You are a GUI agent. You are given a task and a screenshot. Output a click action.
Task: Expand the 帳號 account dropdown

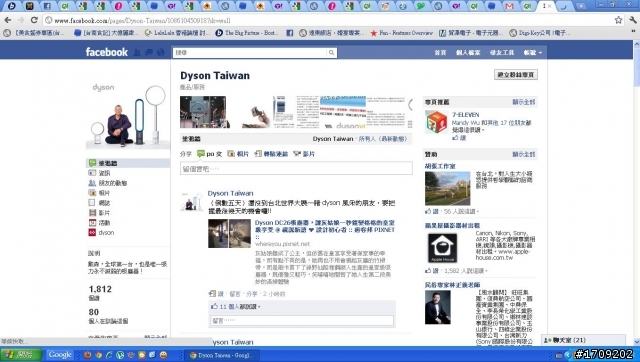click(533, 53)
